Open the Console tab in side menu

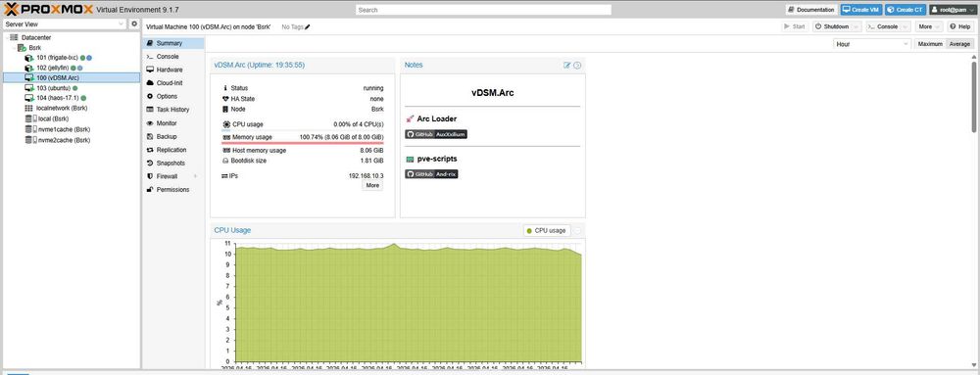coord(173,56)
